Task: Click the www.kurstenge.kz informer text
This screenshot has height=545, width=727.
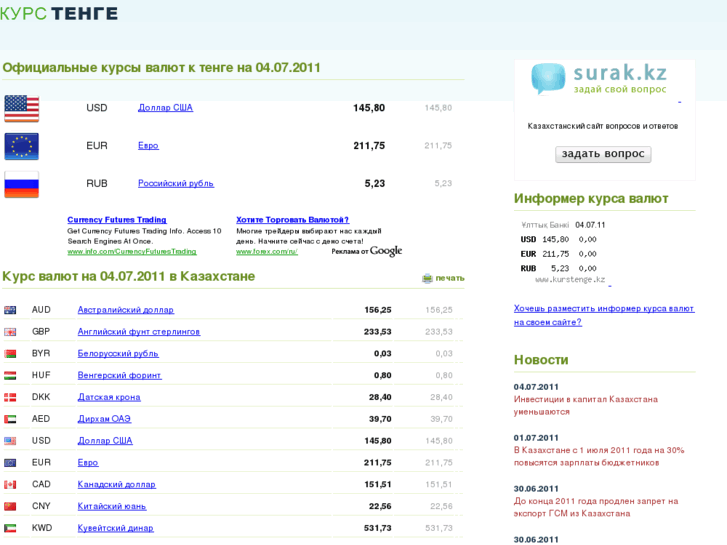Action: 570,280
